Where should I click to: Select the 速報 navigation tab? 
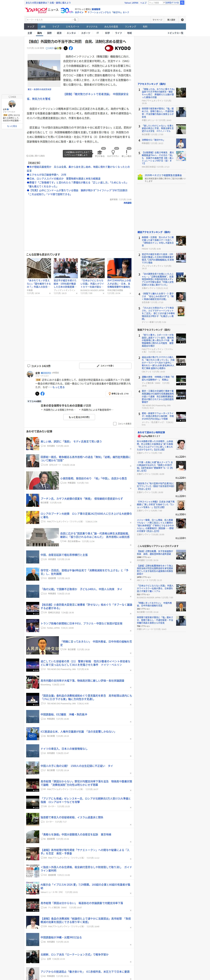coord(43,27)
